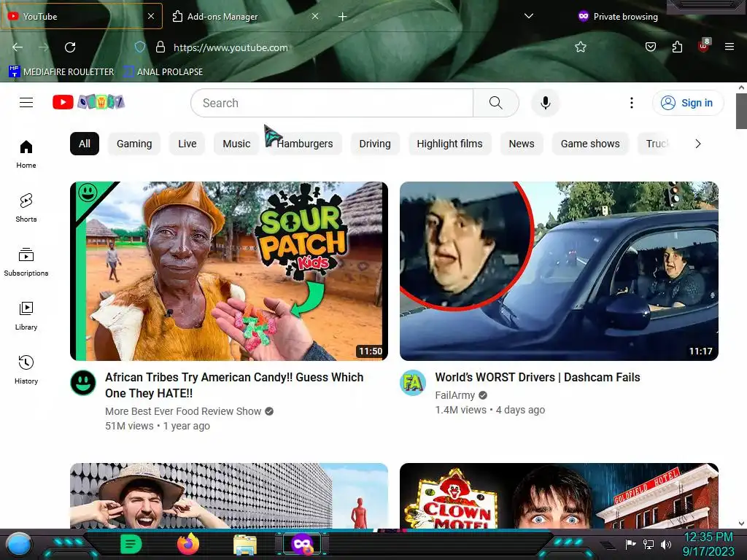Image resolution: width=747 pixels, height=560 pixels.
Task: Open network icon in system tray
Action: point(649,544)
